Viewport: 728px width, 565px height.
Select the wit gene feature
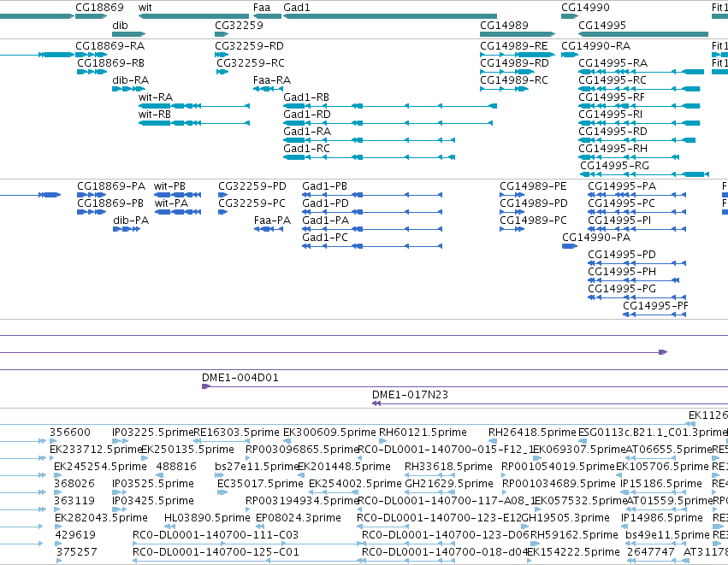click(x=193, y=16)
